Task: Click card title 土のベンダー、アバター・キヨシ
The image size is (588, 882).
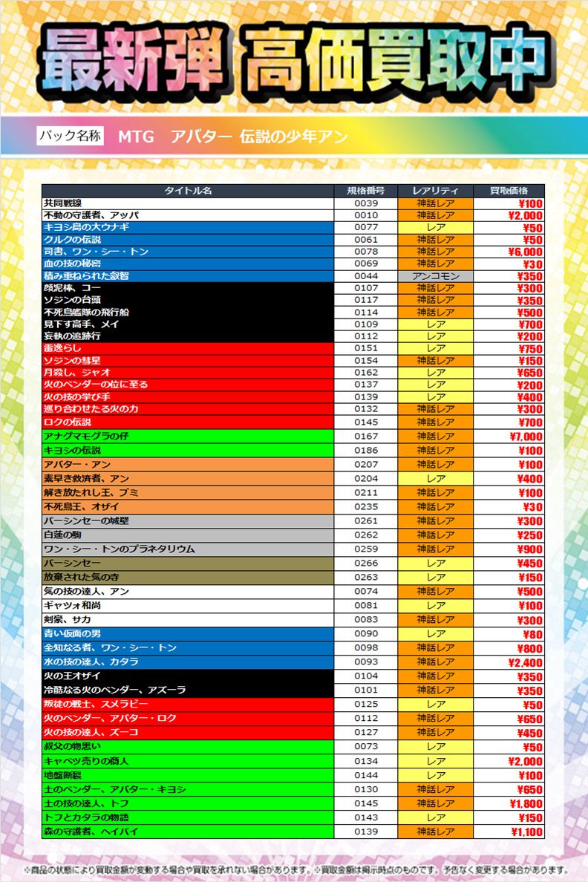Action: pos(115,788)
